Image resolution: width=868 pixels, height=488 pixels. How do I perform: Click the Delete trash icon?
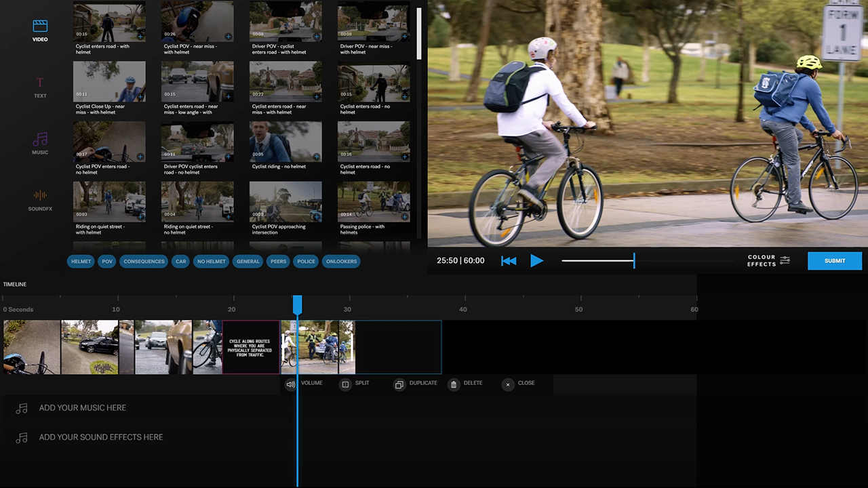tap(454, 384)
